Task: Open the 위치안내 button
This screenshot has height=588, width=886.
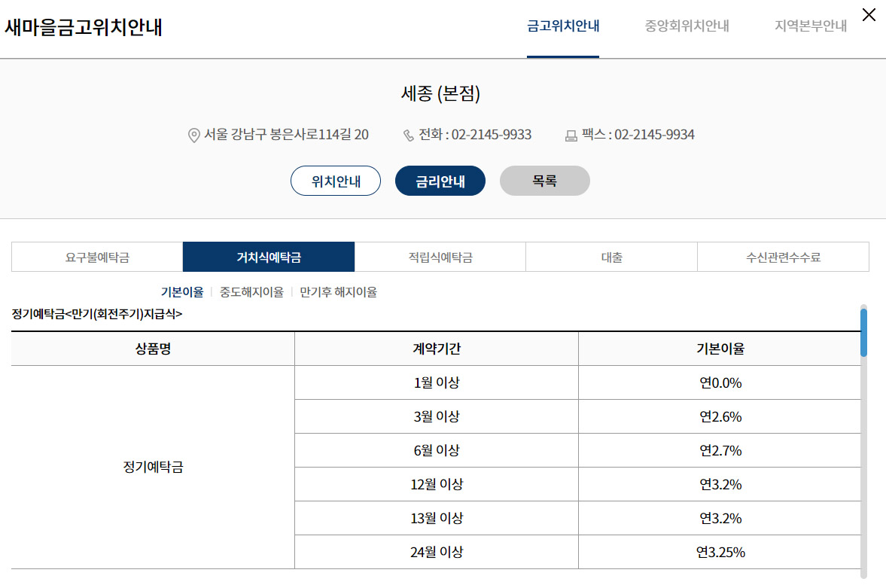Action: click(x=335, y=181)
